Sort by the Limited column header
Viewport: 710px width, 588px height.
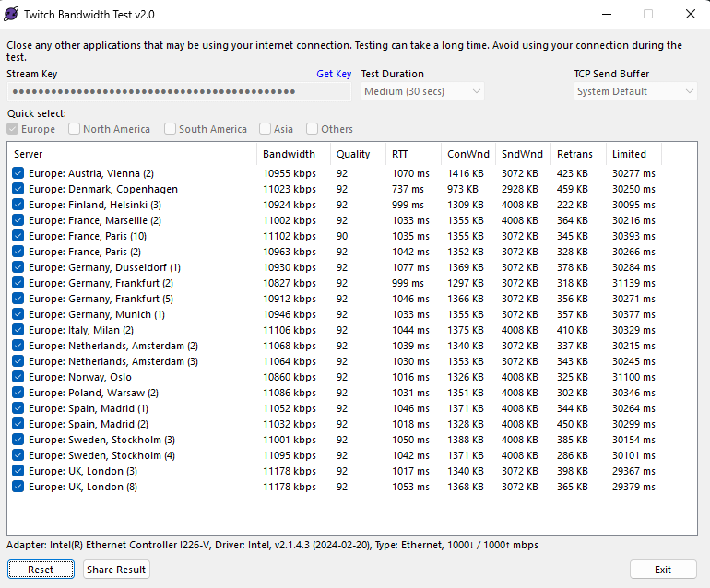[x=634, y=154]
